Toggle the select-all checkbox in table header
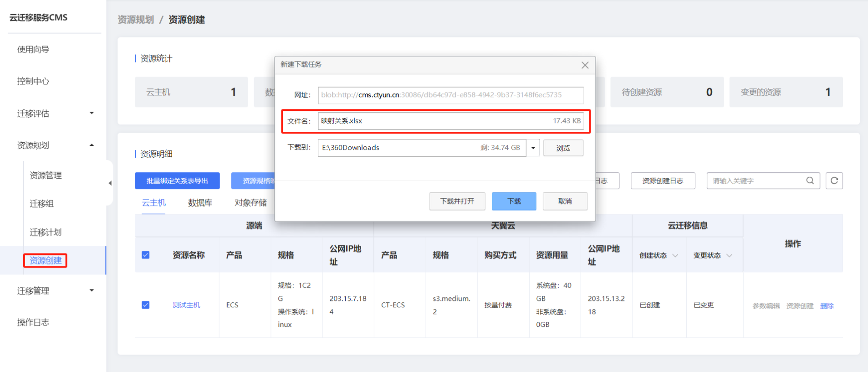The height and width of the screenshot is (372, 868). pos(146,255)
